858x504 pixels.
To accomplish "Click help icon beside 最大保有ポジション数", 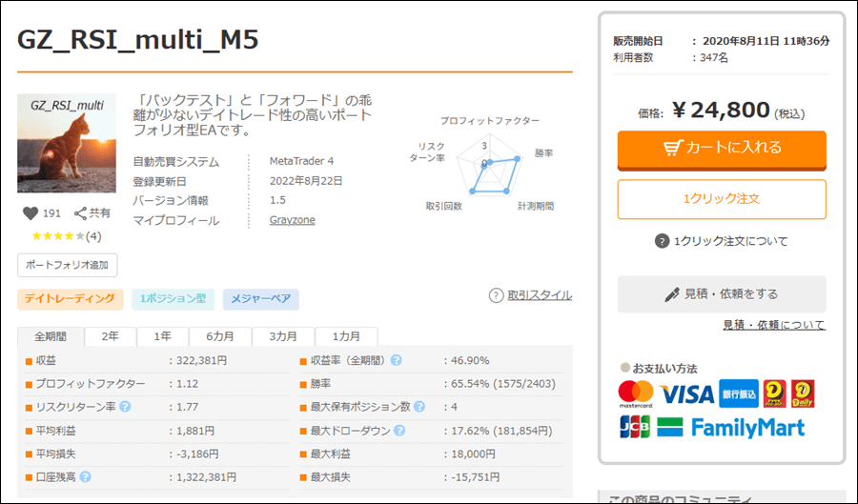I will point(419,407).
